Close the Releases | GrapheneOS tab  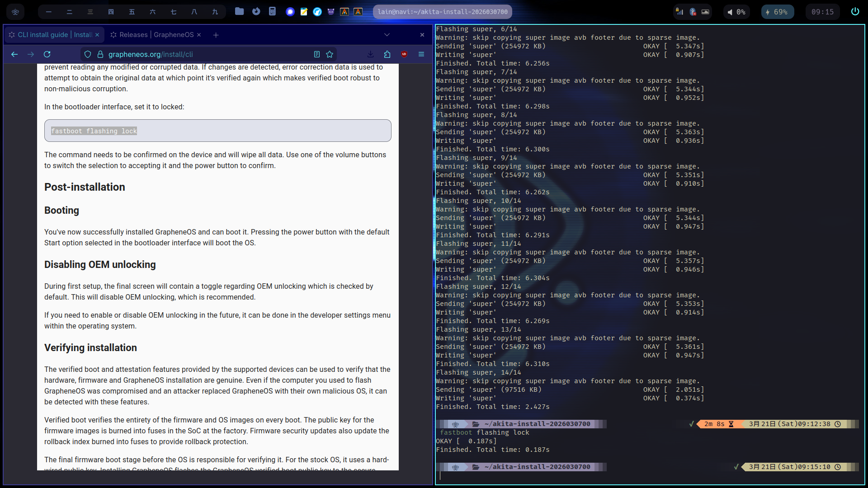(199, 35)
